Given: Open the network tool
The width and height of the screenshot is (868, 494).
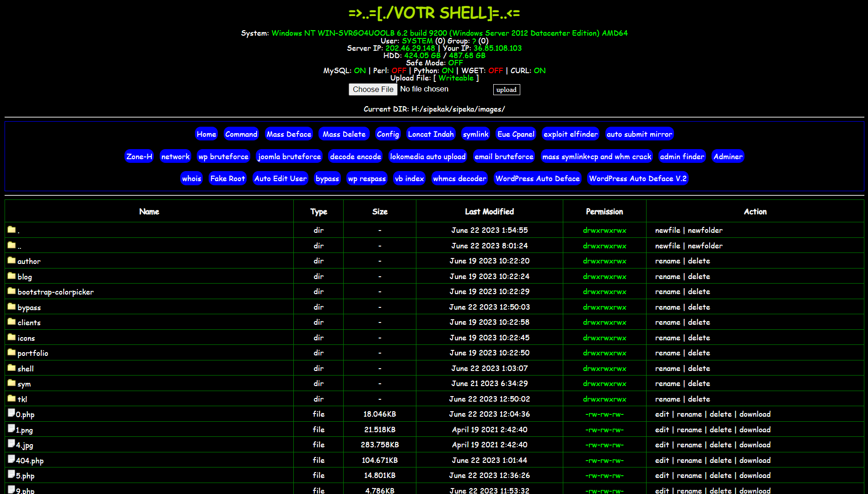Looking at the screenshot, I should [x=175, y=156].
